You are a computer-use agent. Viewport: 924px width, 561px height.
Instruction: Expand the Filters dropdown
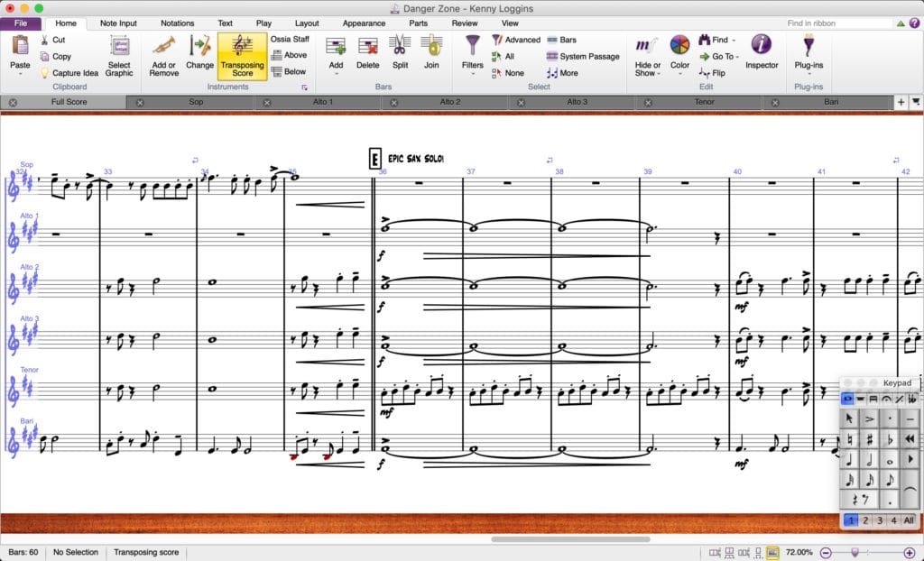tap(473, 74)
